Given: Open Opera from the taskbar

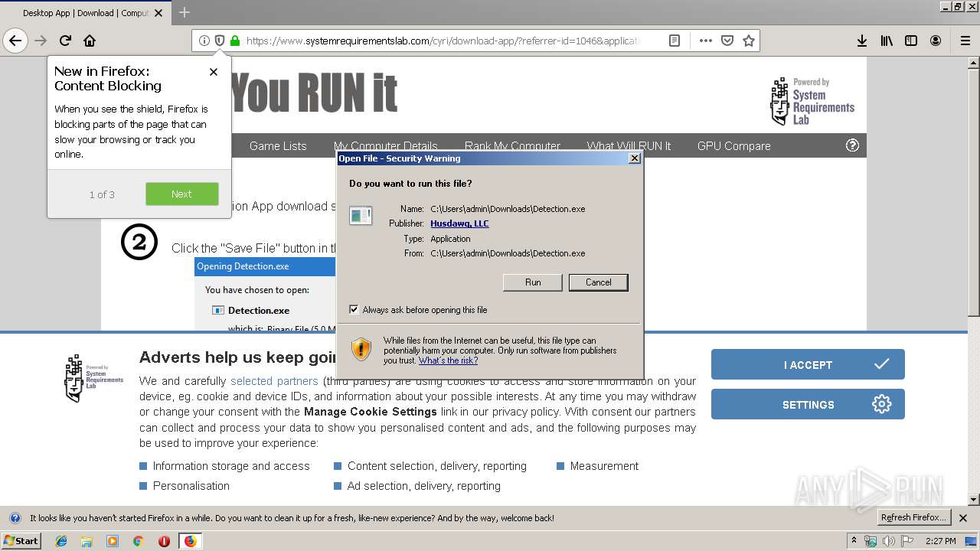Looking at the screenshot, I should click(164, 541).
